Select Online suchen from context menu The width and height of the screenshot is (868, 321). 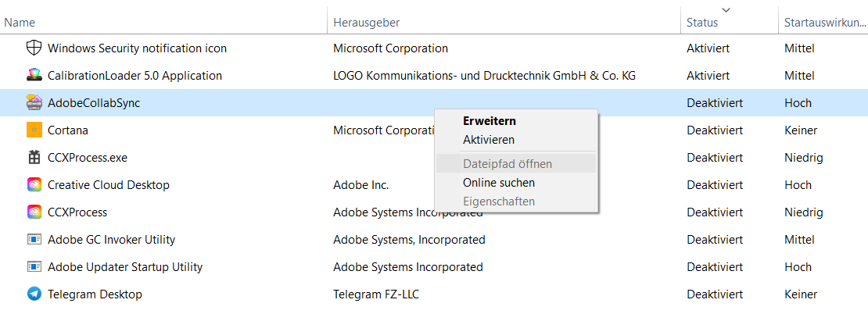pyautogui.click(x=498, y=183)
